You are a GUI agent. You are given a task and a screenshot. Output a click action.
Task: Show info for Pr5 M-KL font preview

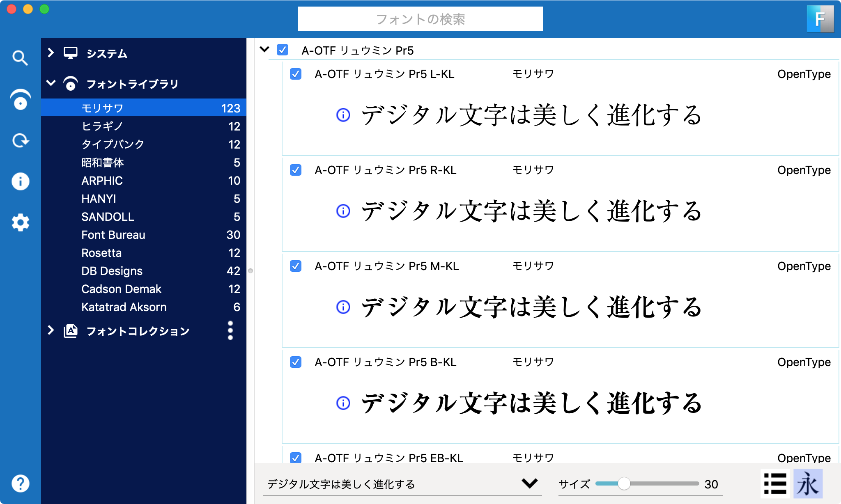(343, 307)
